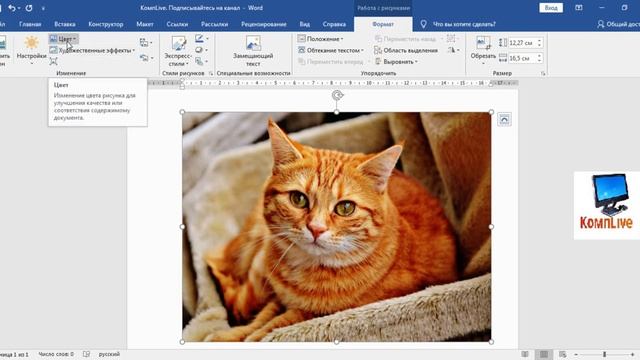Click the Вход sign-in button
Viewport: 640px width, 360px height.
[551, 8]
